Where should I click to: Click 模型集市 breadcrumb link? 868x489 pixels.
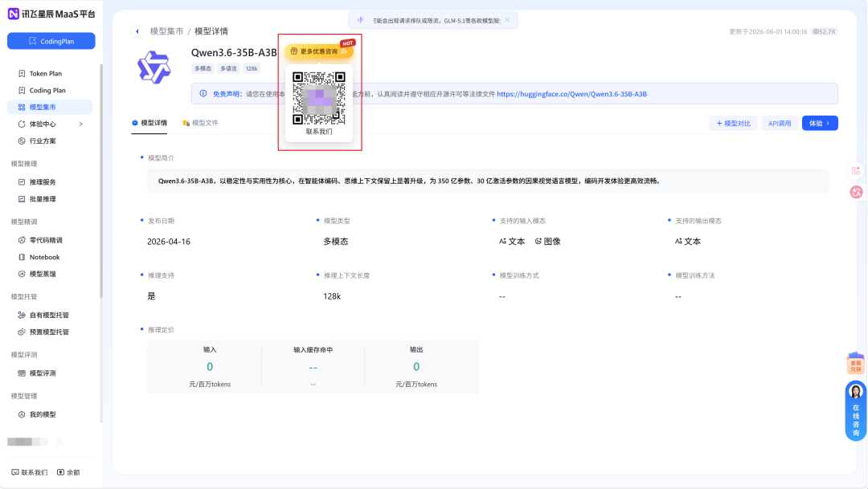coord(166,31)
